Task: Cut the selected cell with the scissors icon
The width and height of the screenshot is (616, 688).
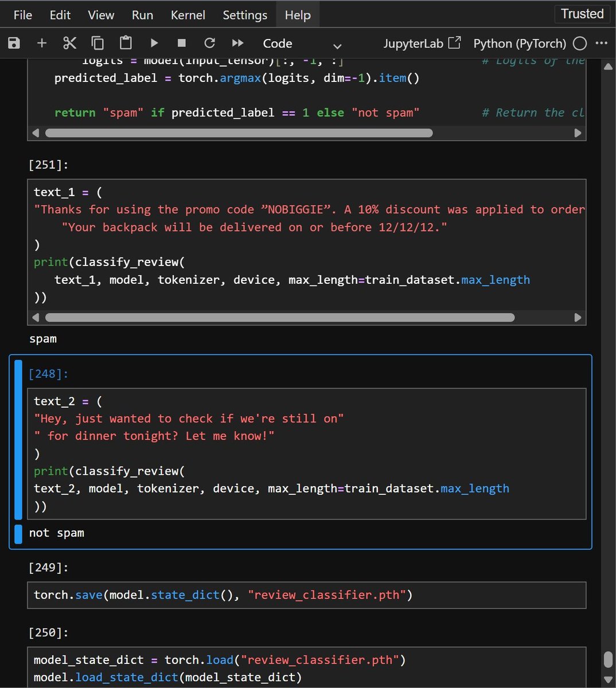Action: [69, 43]
